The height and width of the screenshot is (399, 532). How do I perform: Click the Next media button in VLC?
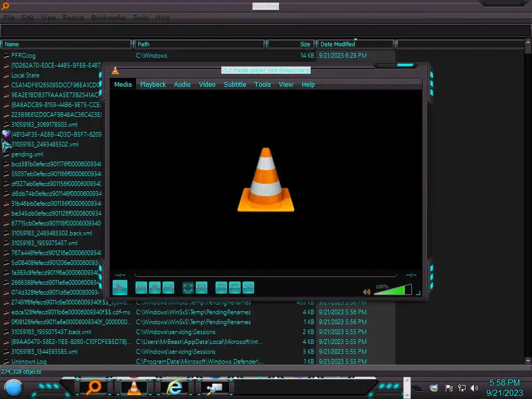tap(168, 288)
